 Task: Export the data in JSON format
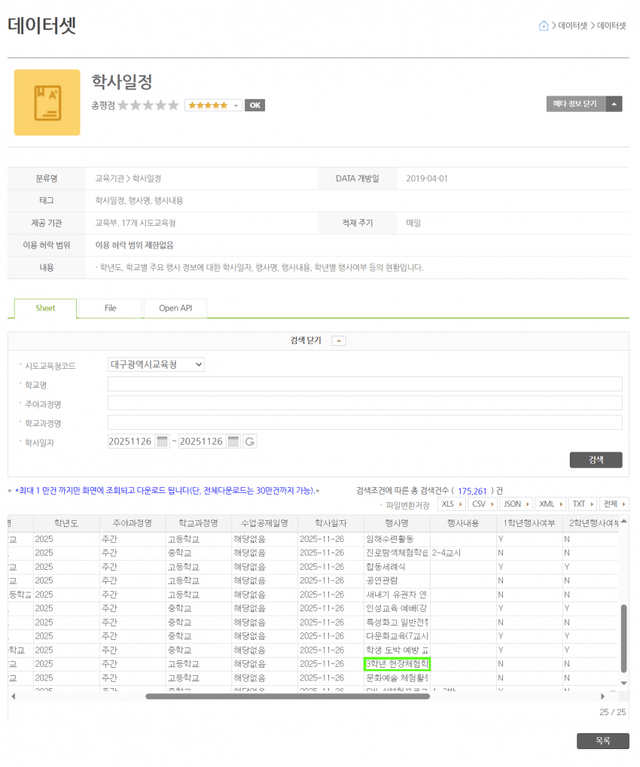(x=515, y=504)
